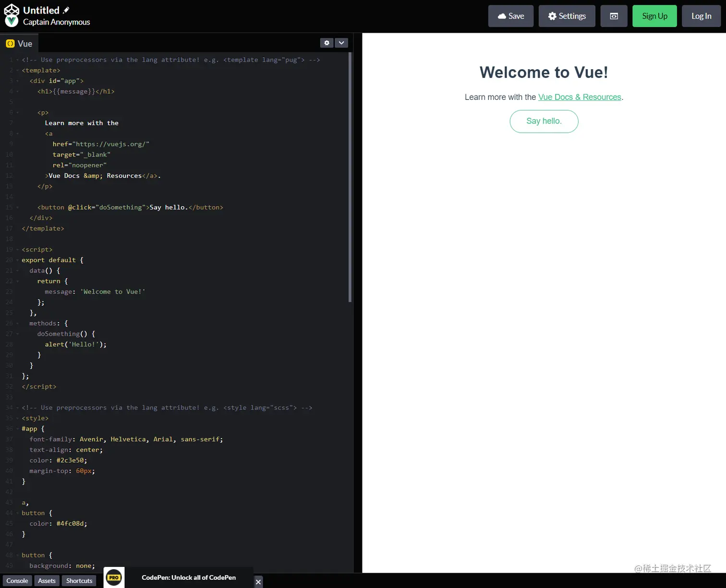726x588 pixels.
Task: Open the Vue editor gear settings icon
Action: coord(327,43)
